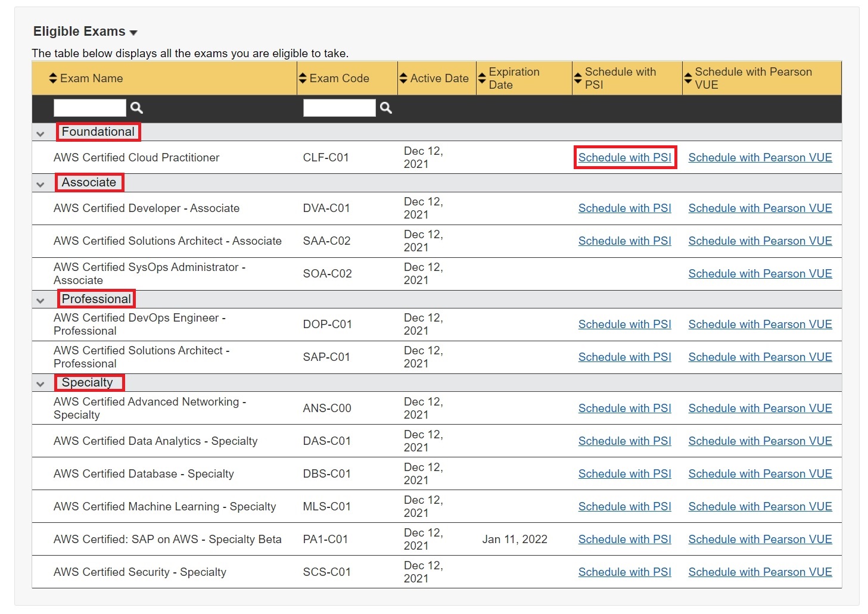Schedule Security Specialty exam with PSI
Image resolution: width=868 pixels, height=614 pixels.
point(625,572)
